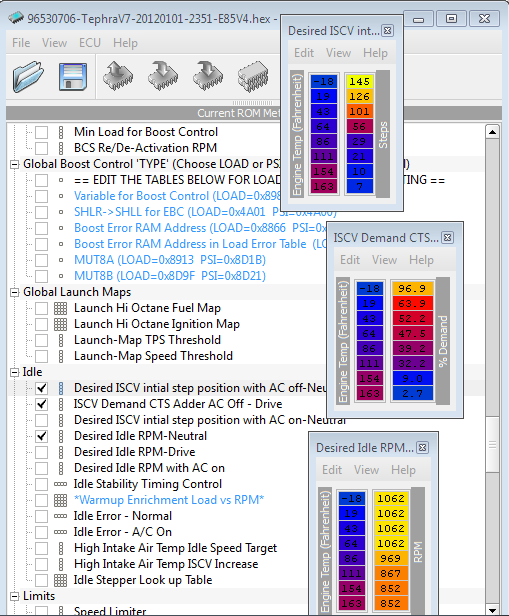Click the column icon of BCS Re/De-Activation RPM

tap(61, 148)
